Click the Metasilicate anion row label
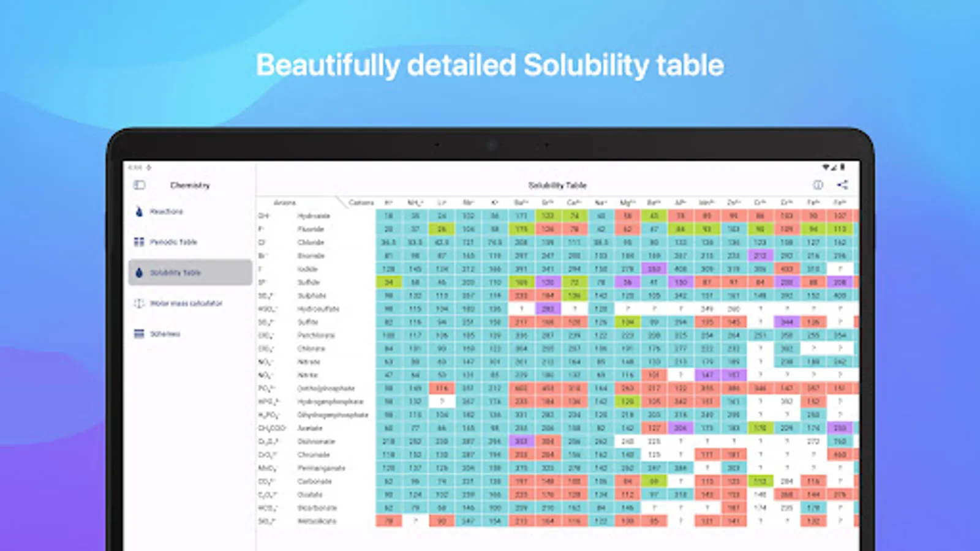980x551 pixels. [317, 522]
